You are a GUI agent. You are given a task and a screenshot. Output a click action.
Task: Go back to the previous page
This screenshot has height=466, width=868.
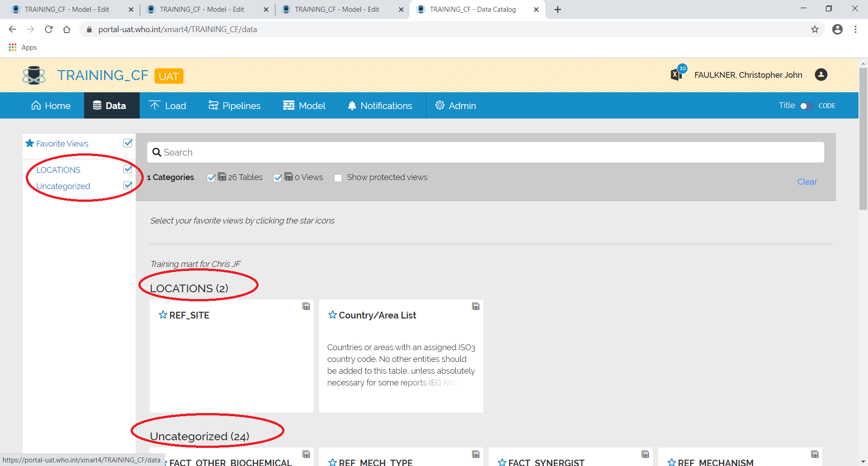point(12,29)
